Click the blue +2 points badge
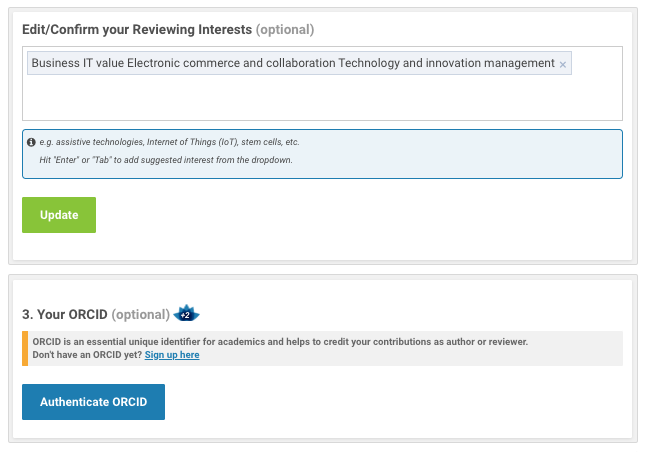 [186, 315]
